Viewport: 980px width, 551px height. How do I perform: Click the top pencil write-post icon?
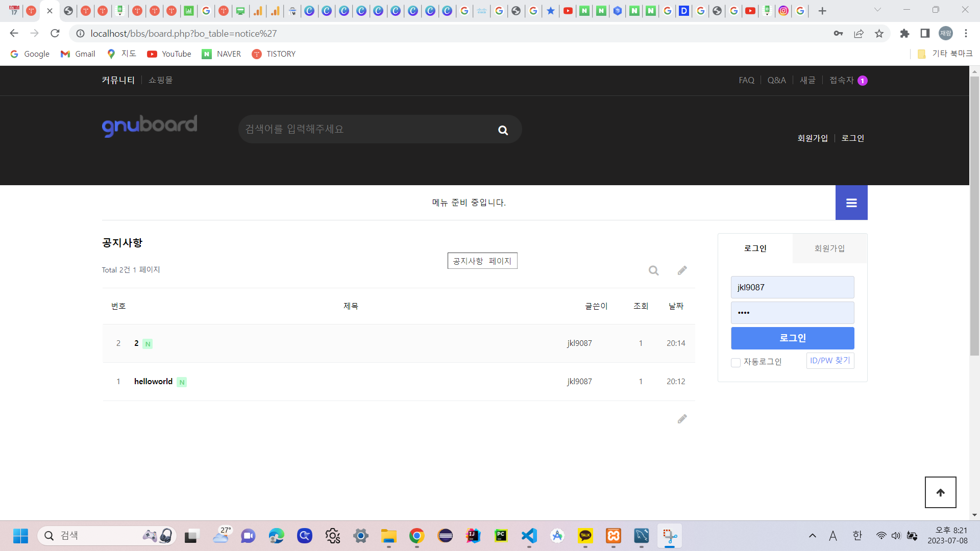pyautogui.click(x=682, y=270)
